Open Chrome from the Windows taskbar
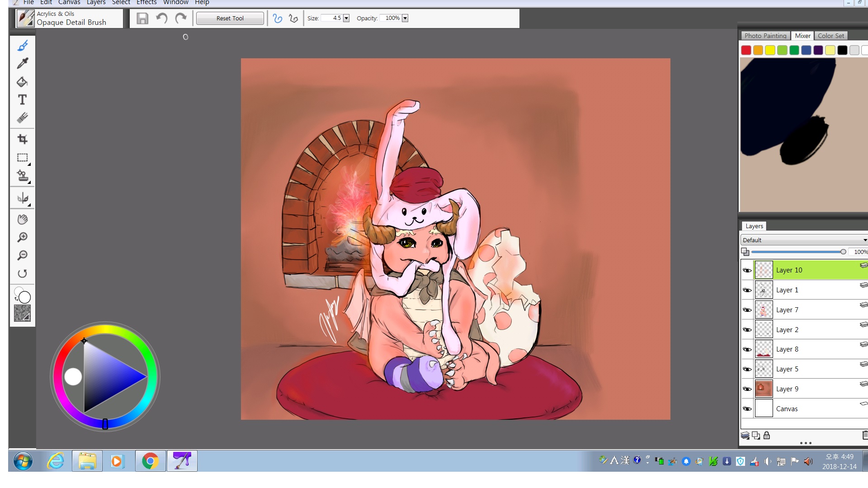This screenshot has height=488, width=868. [x=150, y=461]
